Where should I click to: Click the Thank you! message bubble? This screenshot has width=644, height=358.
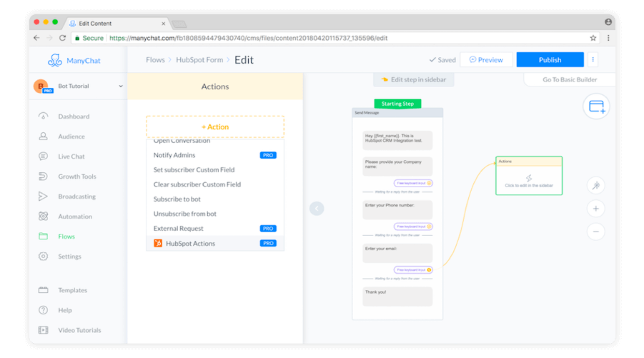(x=397, y=297)
